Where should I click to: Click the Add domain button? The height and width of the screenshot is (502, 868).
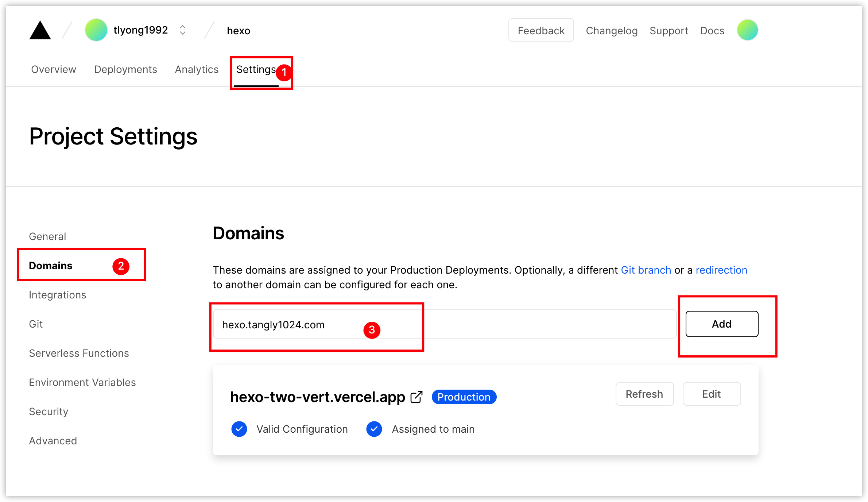722,324
